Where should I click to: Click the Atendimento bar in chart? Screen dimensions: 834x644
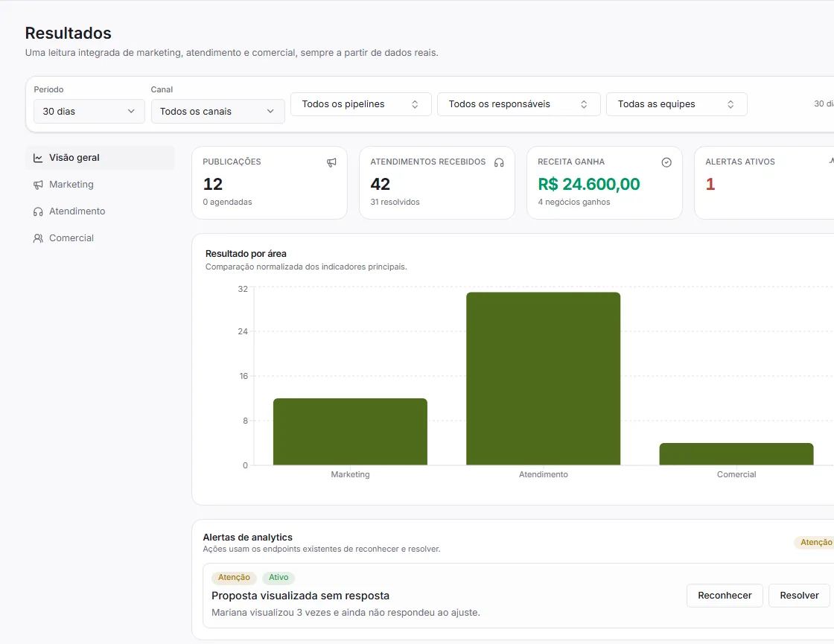click(x=543, y=379)
